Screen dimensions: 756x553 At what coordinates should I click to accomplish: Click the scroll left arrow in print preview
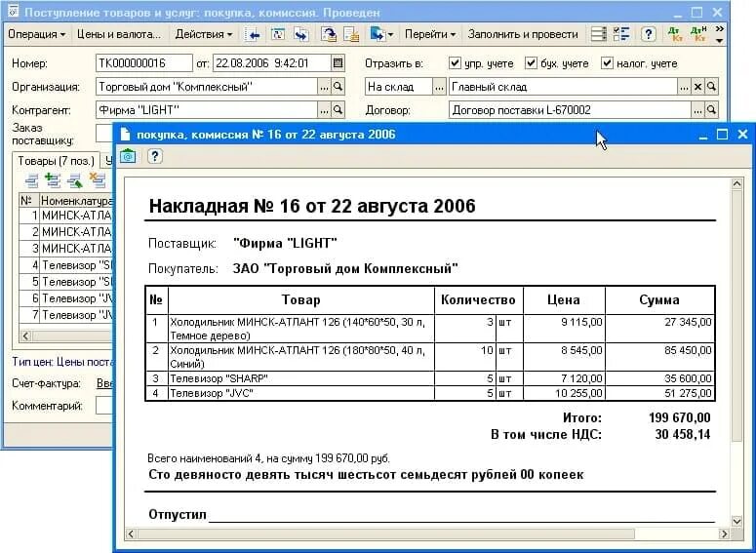pyautogui.click(x=131, y=533)
